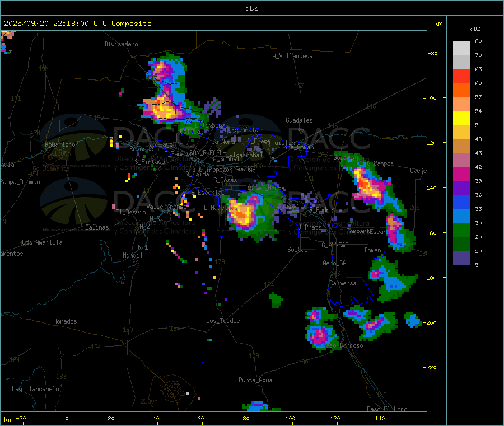504x426 pixels.
Task: Click the S_Pintada map label
Action: tap(150, 162)
